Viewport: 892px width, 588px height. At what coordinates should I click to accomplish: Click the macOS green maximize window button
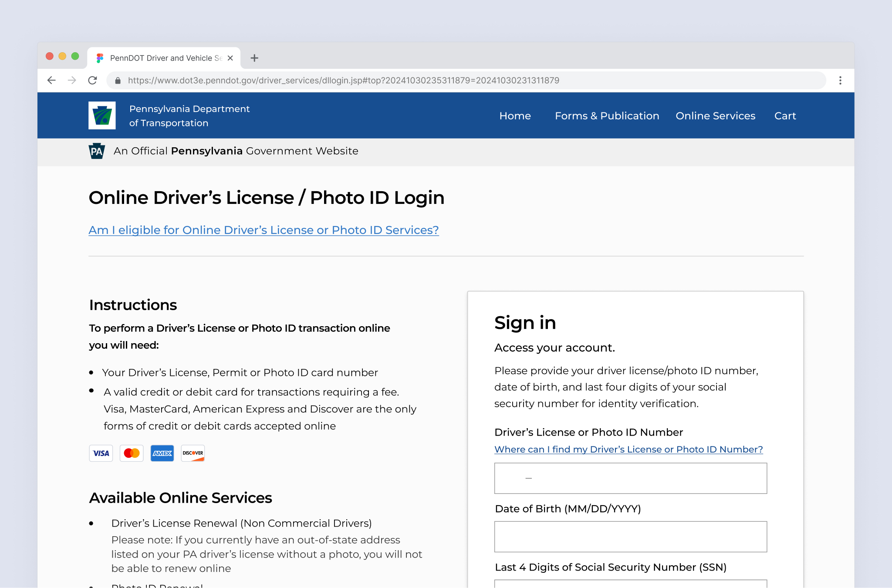pos(75,56)
